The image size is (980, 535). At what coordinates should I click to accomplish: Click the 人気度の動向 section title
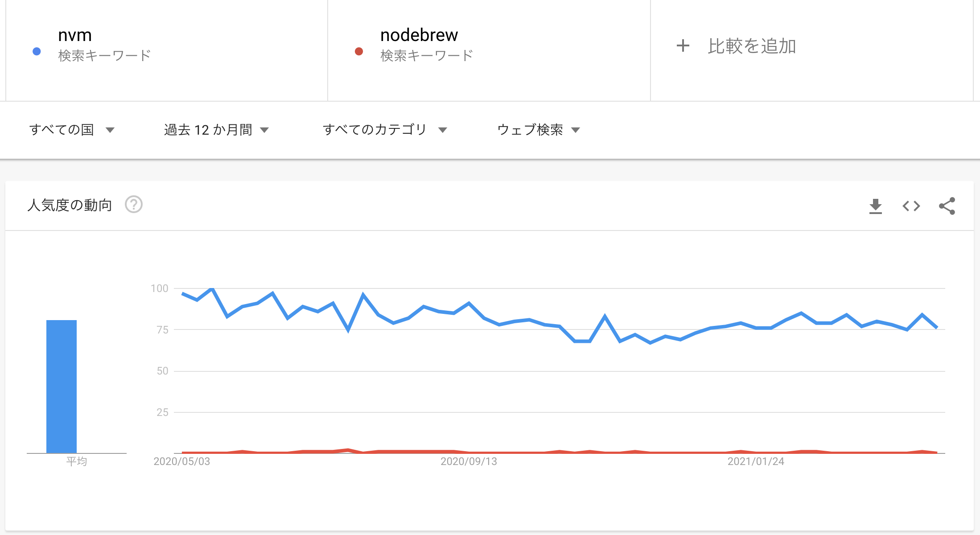pyautogui.click(x=69, y=205)
